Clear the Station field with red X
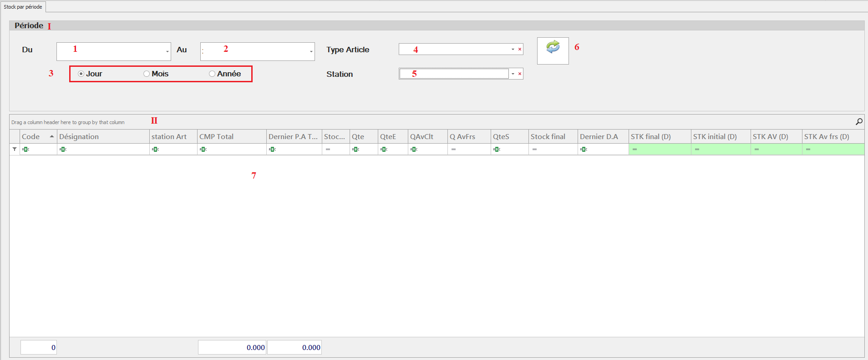 520,74
